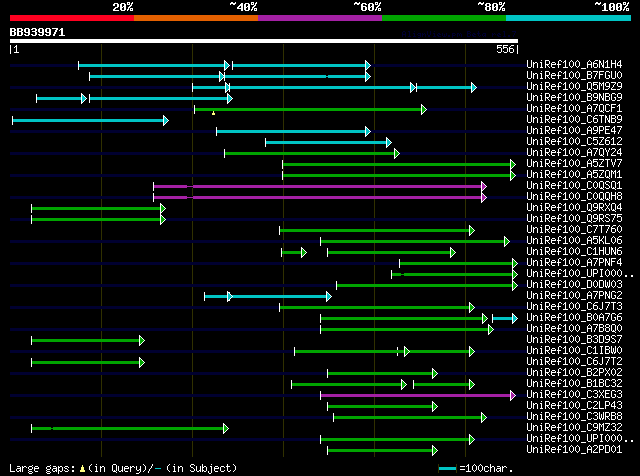Open hit UniRef100_B7FGU0
This screenshot has height=476, width=640.
574,75
